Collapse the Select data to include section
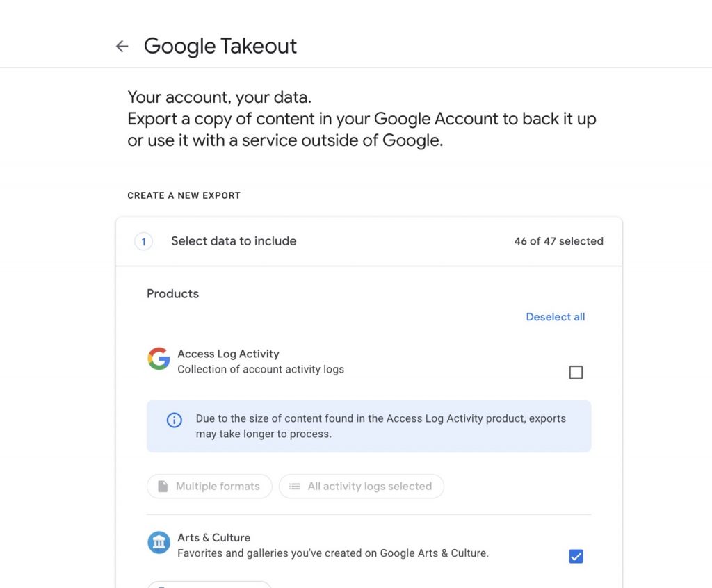Viewport: 712px width, 588px height. coord(369,242)
